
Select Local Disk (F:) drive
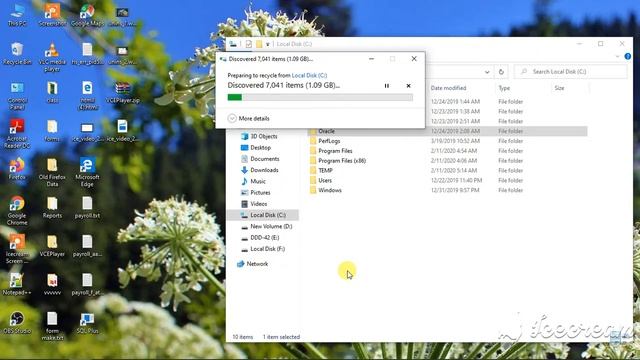(267, 249)
